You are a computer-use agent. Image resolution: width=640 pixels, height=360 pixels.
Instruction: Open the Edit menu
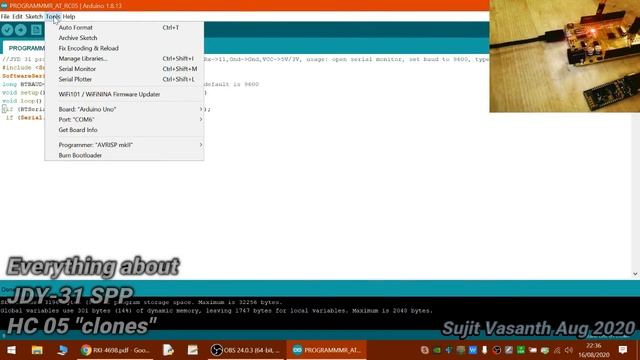click(17, 17)
